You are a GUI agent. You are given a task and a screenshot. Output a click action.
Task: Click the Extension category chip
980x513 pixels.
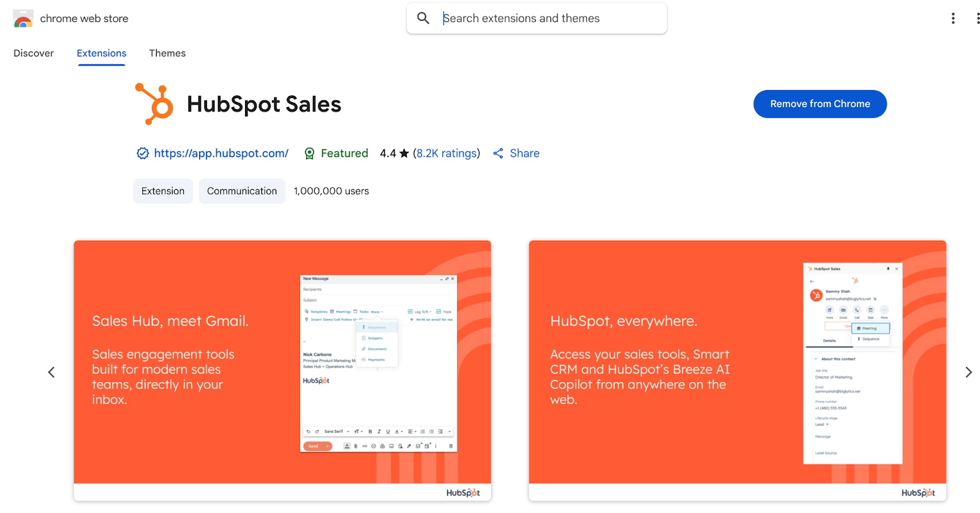[163, 191]
